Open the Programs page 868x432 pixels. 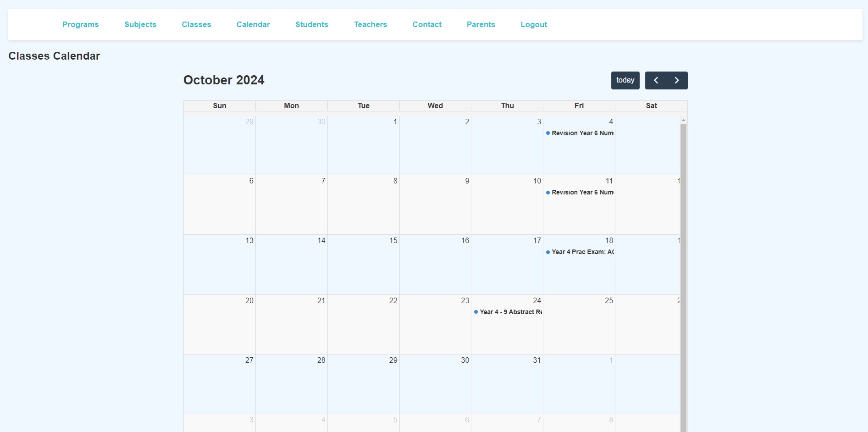pos(80,24)
